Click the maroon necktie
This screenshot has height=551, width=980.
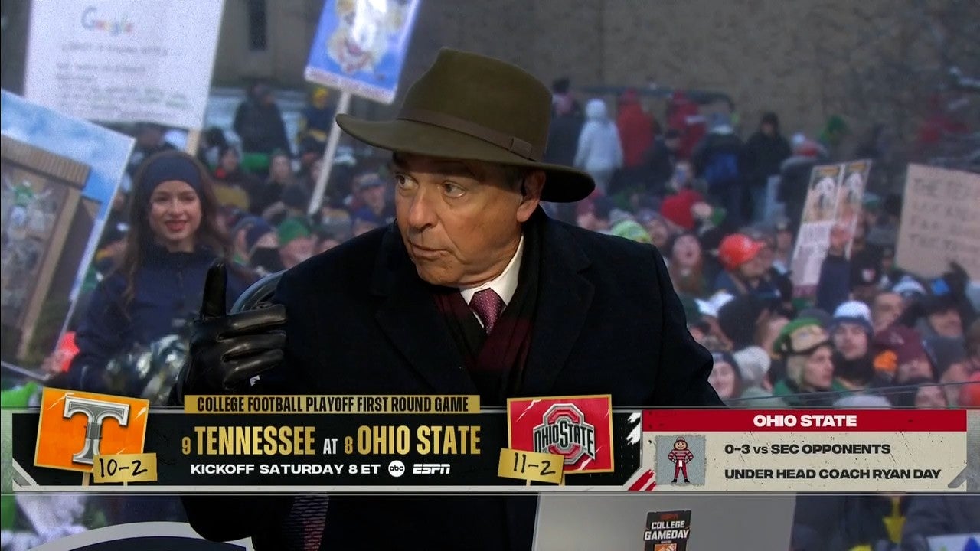[x=486, y=308]
